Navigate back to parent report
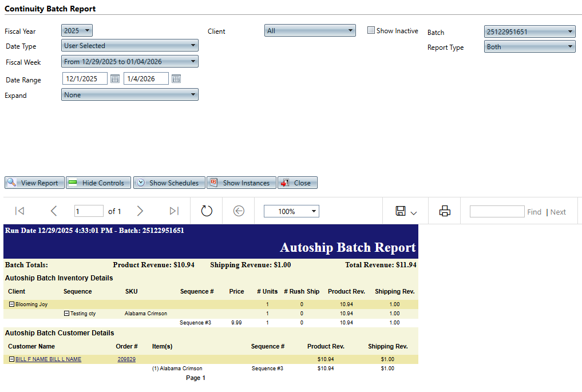The height and width of the screenshot is (392, 582). point(239,211)
